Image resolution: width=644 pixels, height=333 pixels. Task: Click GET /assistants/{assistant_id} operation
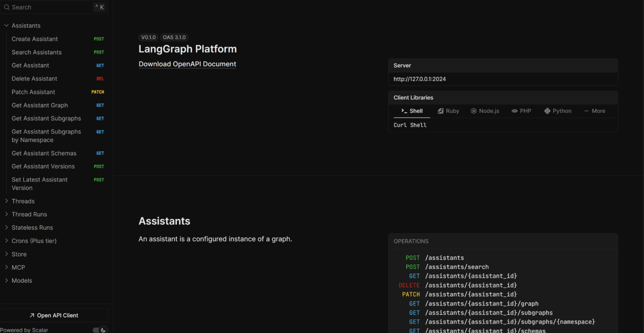(x=463, y=276)
